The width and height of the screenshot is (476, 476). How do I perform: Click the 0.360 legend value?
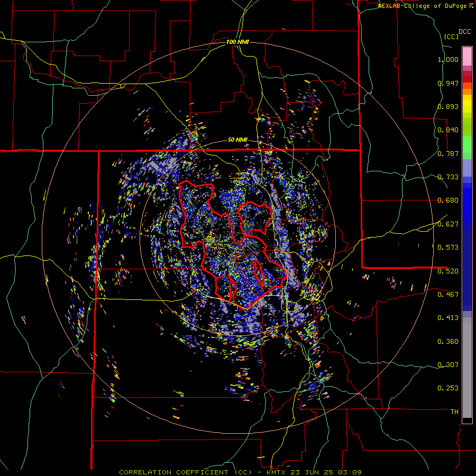coord(448,341)
